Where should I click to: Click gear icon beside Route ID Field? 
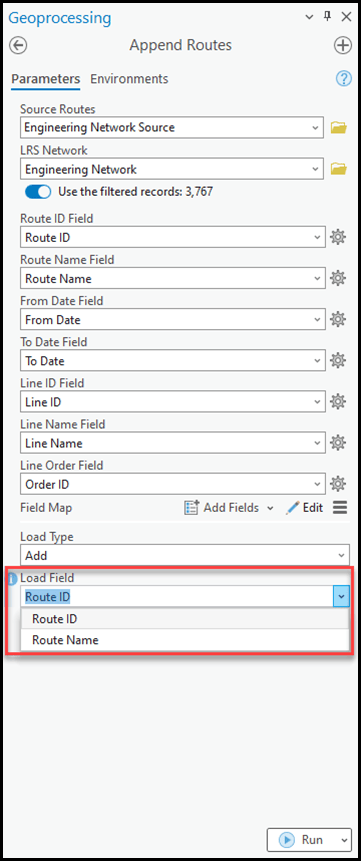pyautogui.click(x=337, y=237)
